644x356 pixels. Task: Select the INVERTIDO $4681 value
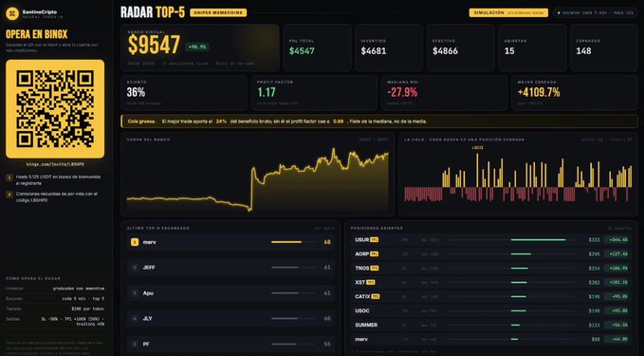(374, 51)
